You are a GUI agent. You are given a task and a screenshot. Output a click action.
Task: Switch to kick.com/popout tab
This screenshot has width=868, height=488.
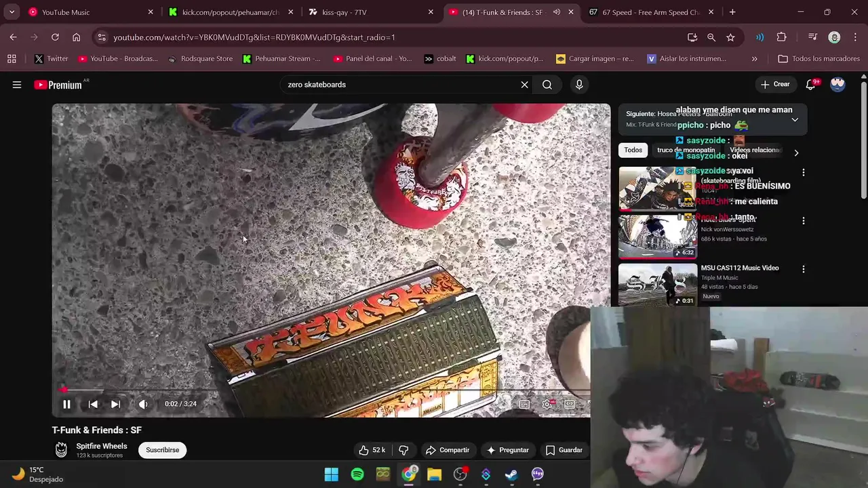pos(230,12)
